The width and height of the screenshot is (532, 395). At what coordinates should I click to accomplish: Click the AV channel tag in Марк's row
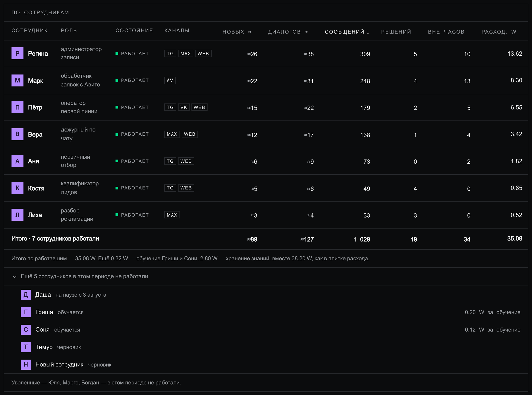click(x=170, y=80)
